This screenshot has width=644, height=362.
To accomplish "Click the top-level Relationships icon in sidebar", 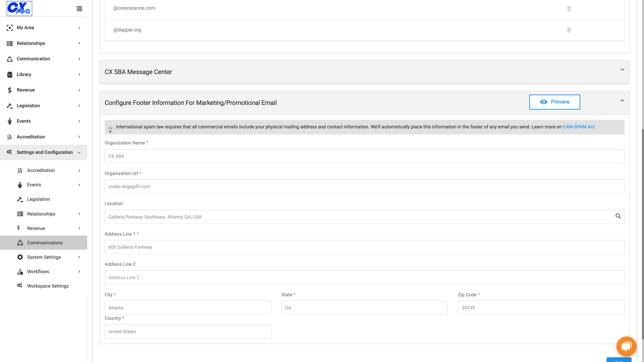I will [10, 44].
